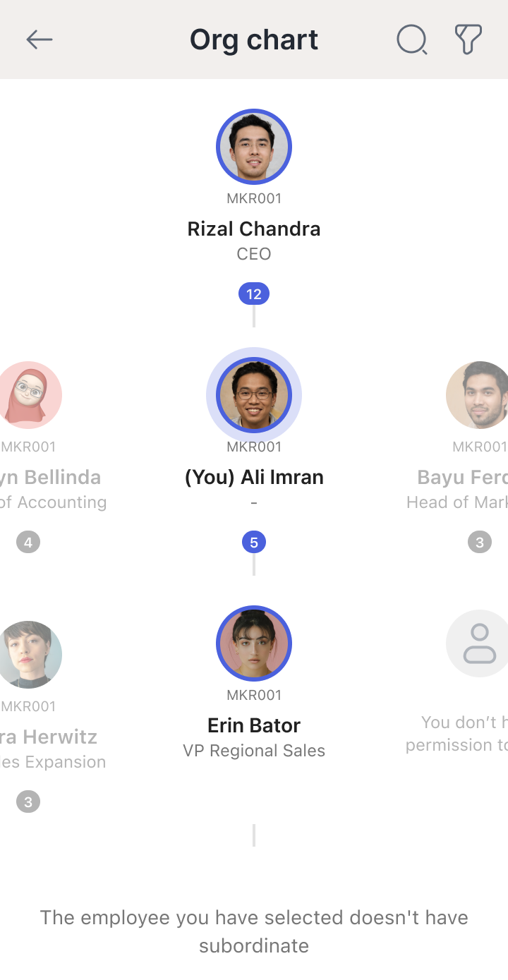This screenshot has height=980, width=508.
Task: Tap Erin Bator's profile photo
Action: (254, 643)
